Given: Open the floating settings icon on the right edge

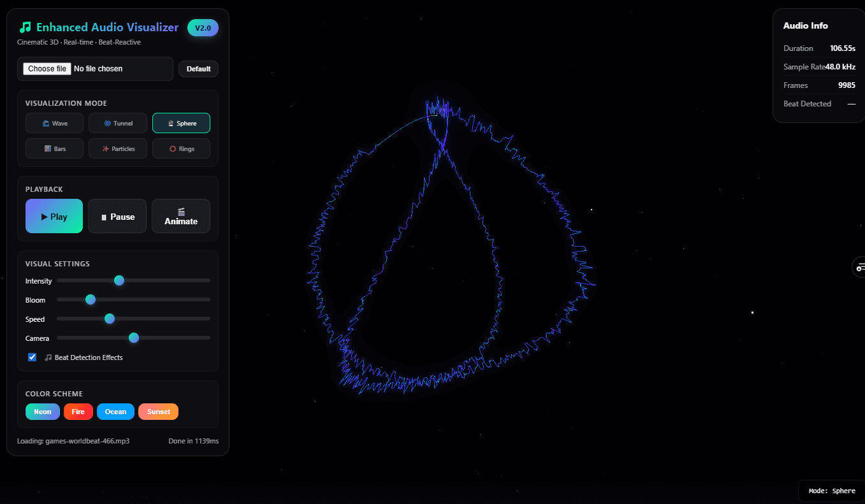Looking at the screenshot, I should pos(859,267).
